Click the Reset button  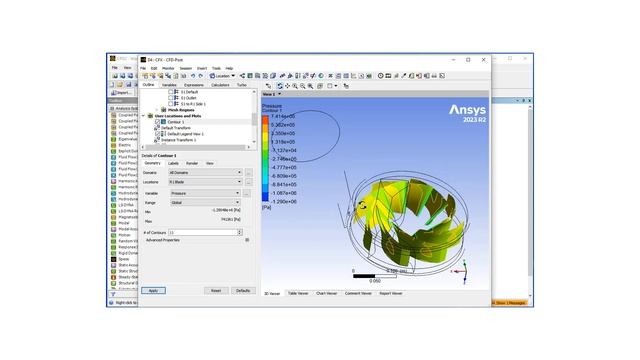pos(216,291)
